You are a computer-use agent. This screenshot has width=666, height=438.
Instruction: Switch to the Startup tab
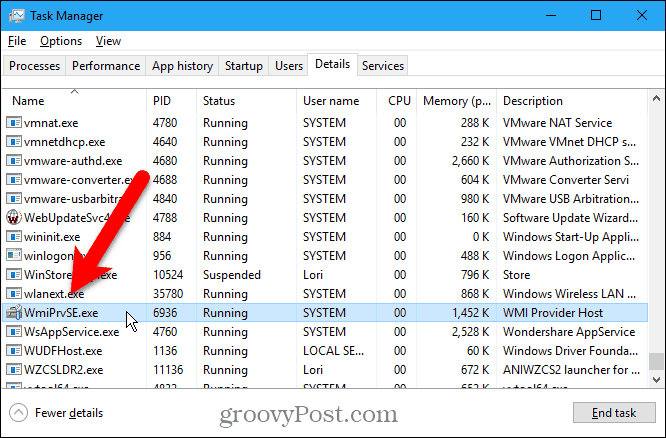[243, 66]
